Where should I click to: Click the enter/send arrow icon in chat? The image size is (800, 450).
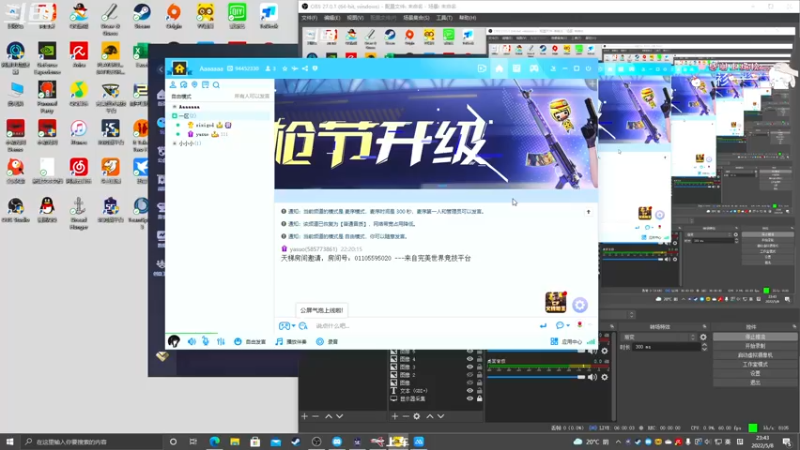click(x=543, y=326)
